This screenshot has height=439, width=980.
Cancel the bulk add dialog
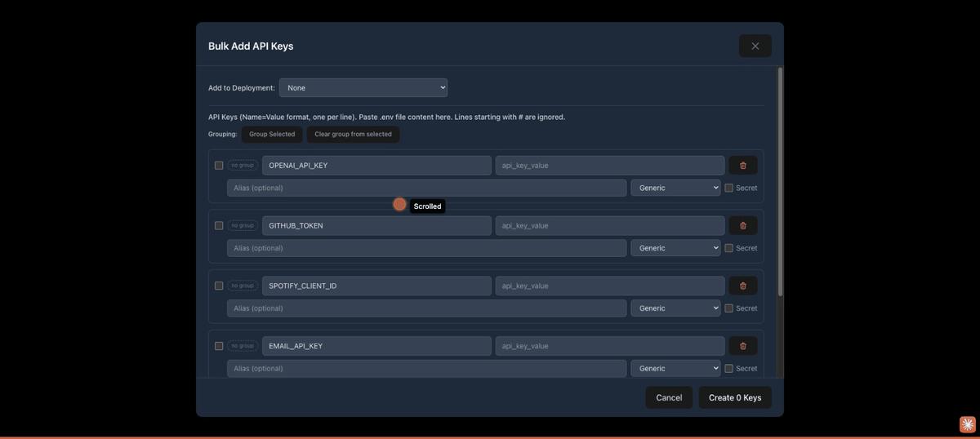(669, 397)
